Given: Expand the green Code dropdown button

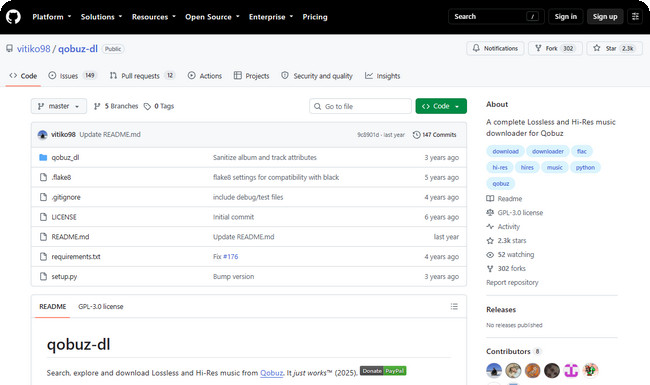Looking at the screenshot, I should [441, 106].
